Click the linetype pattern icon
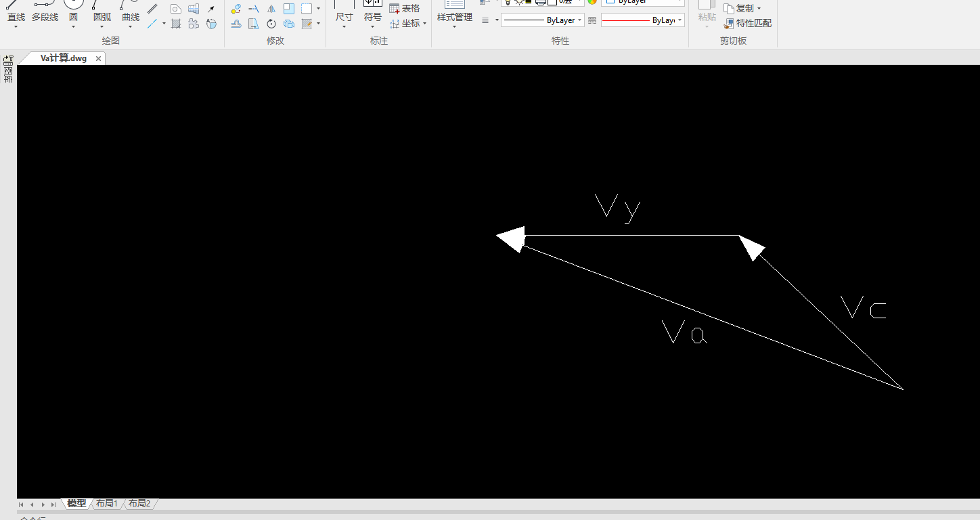The height and width of the screenshot is (520, 980). tap(592, 20)
